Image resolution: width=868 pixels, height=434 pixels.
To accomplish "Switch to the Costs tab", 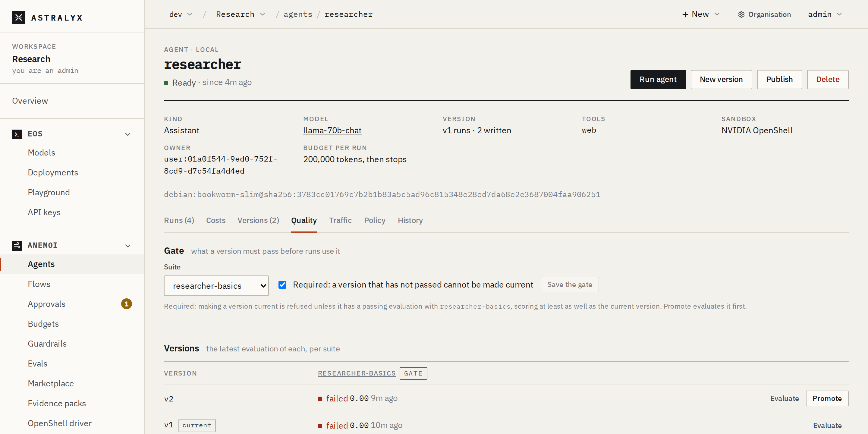I will tap(216, 220).
